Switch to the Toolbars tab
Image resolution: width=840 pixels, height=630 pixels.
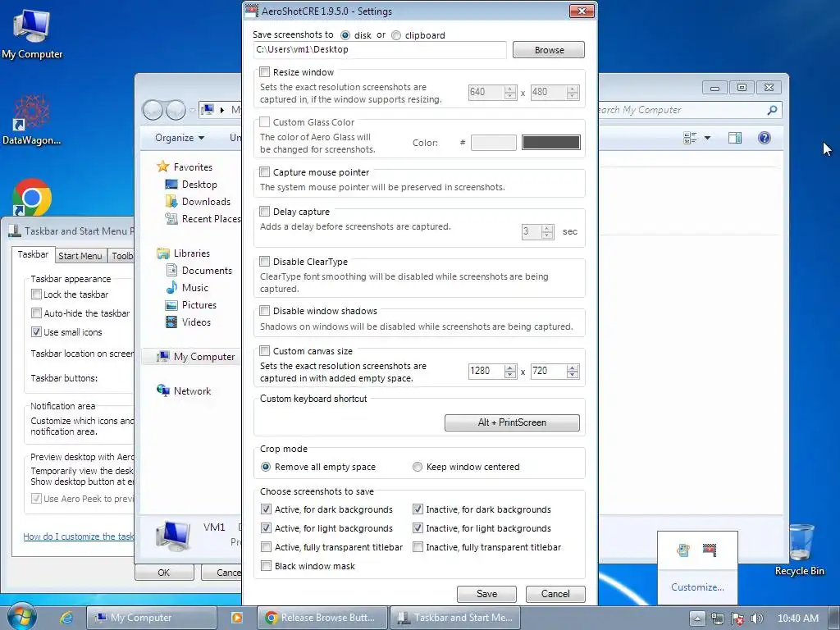pos(121,256)
